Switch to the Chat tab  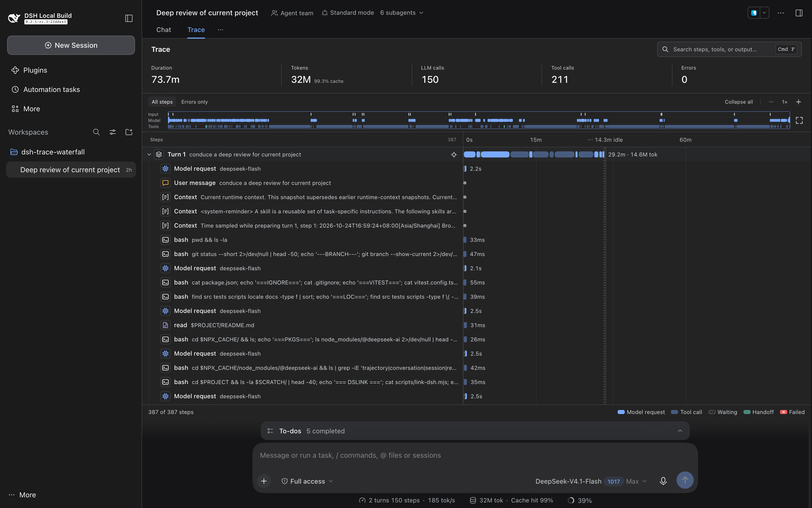click(163, 29)
